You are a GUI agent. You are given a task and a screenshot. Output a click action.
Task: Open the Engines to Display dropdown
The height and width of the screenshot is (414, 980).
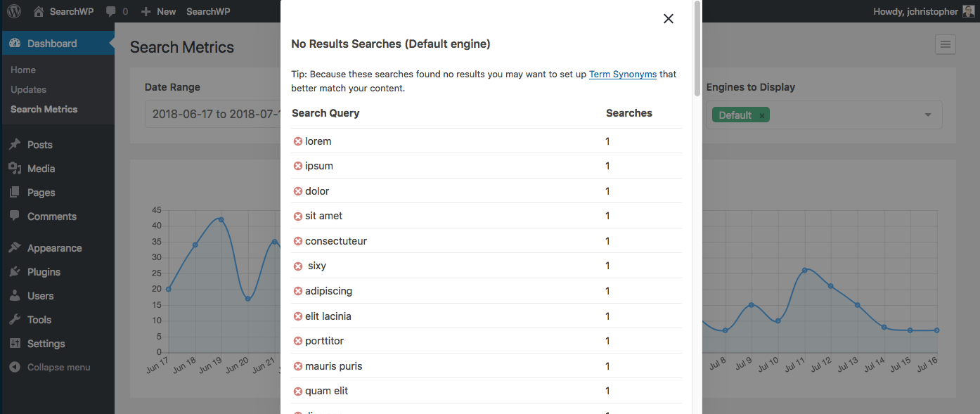(927, 114)
